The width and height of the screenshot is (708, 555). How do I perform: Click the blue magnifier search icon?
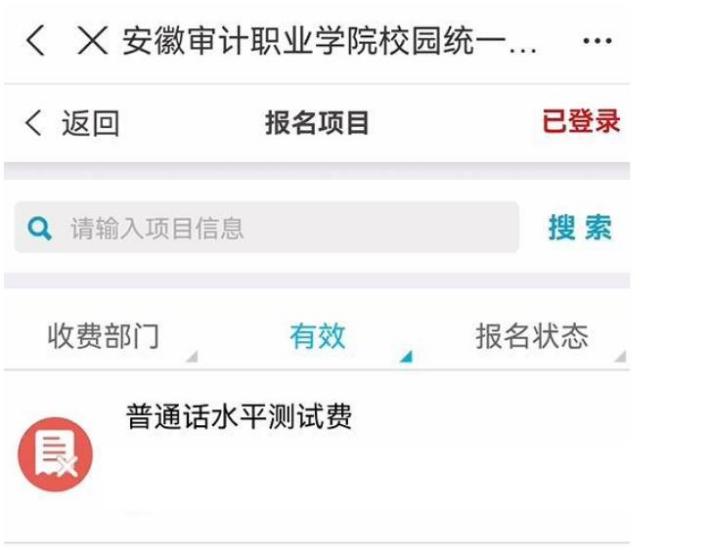[x=39, y=229]
